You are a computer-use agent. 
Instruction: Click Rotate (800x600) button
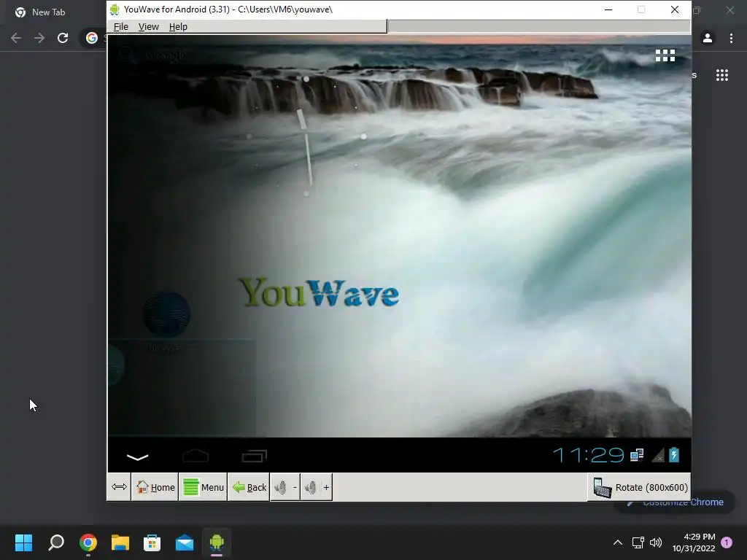pyautogui.click(x=639, y=488)
